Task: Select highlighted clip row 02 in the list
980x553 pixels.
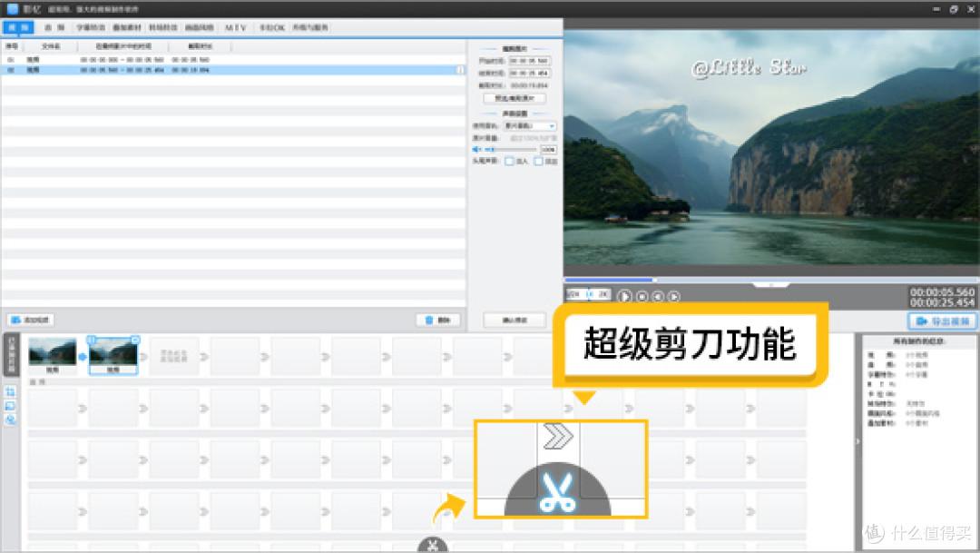Action: point(232,70)
